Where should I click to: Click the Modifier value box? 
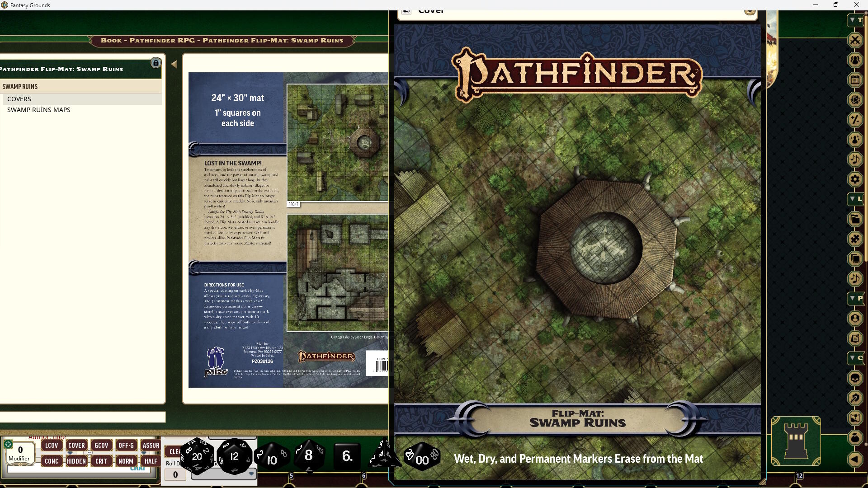click(x=20, y=453)
